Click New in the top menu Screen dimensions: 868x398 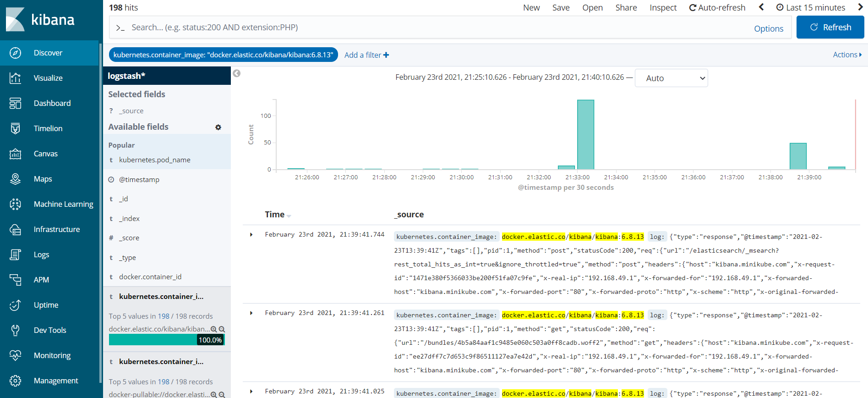coord(531,7)
